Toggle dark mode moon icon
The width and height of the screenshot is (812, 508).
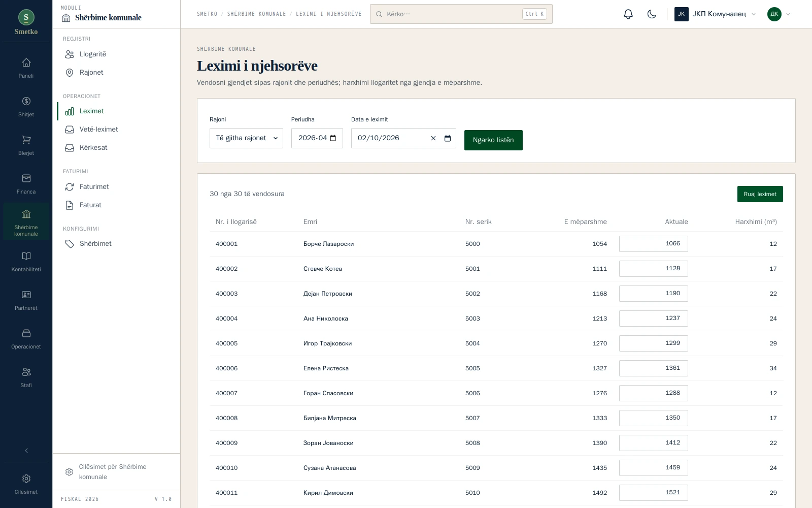point(652,14)
